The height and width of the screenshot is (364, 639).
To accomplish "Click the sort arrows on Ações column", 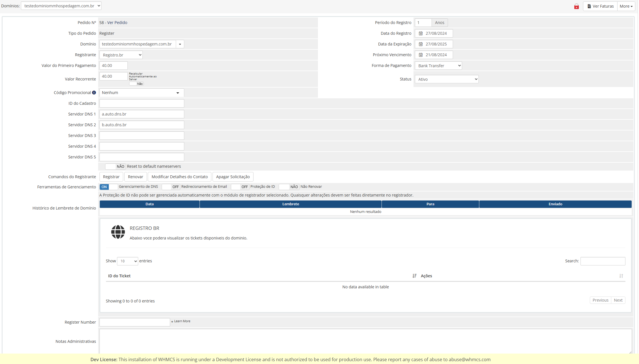I will pos(621,276).
